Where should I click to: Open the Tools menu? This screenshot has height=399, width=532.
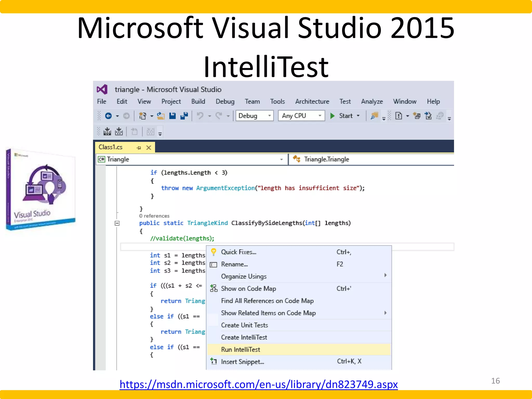tap(277, 102)
